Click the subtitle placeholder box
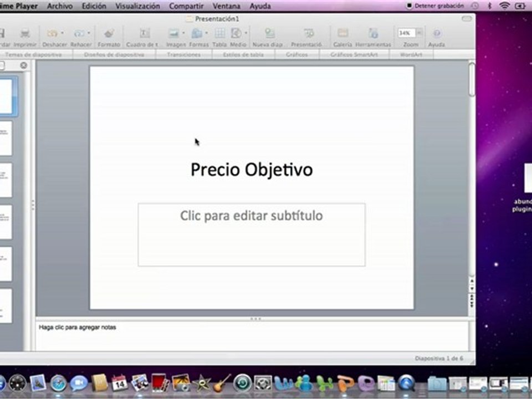This screenshot has height=399, width=532. [x=252, y=235]
